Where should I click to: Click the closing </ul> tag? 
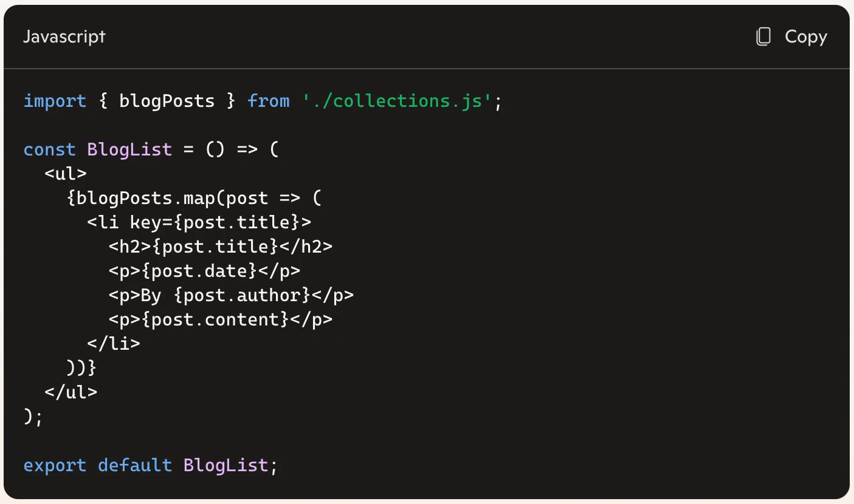tap(71, 392)
